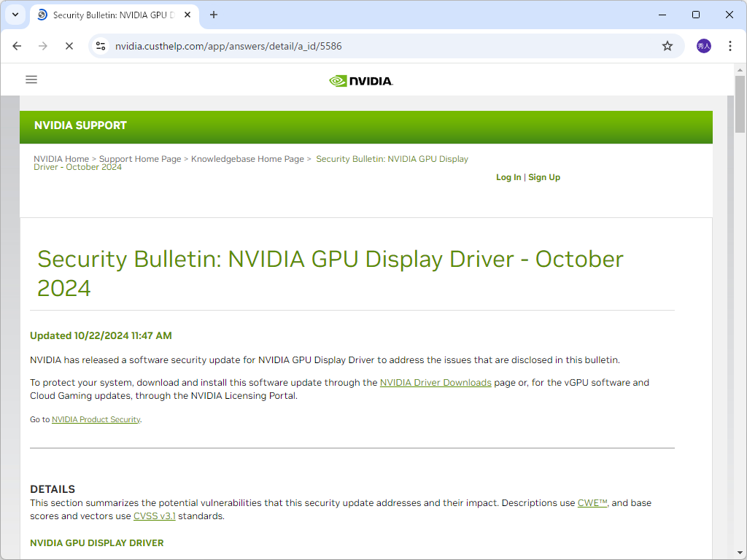
Task: Bookmark this page with star icon
Action: [x=667, y=46]
